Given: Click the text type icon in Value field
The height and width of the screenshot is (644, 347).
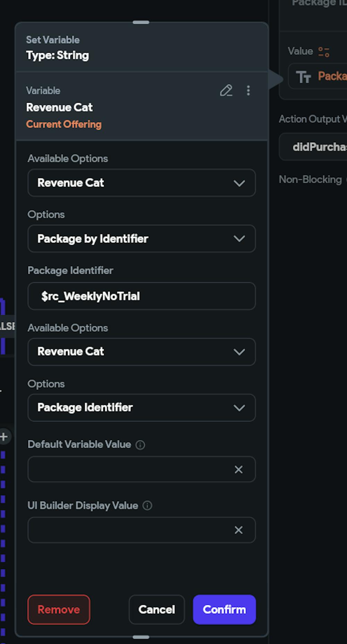Looking at the screenshot, I should (303, 77).
